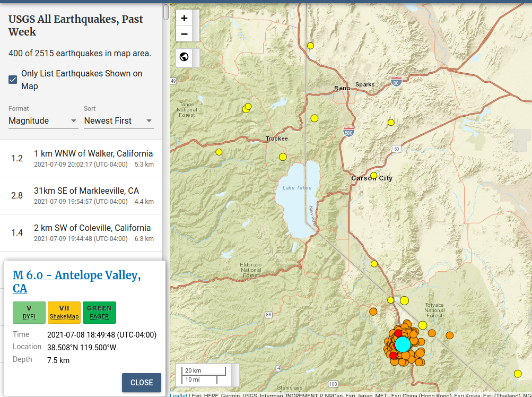Select the 31km SE of Markleeville earthquake
This screenshot has width=532, height=397.
click(x=81, y=196)
